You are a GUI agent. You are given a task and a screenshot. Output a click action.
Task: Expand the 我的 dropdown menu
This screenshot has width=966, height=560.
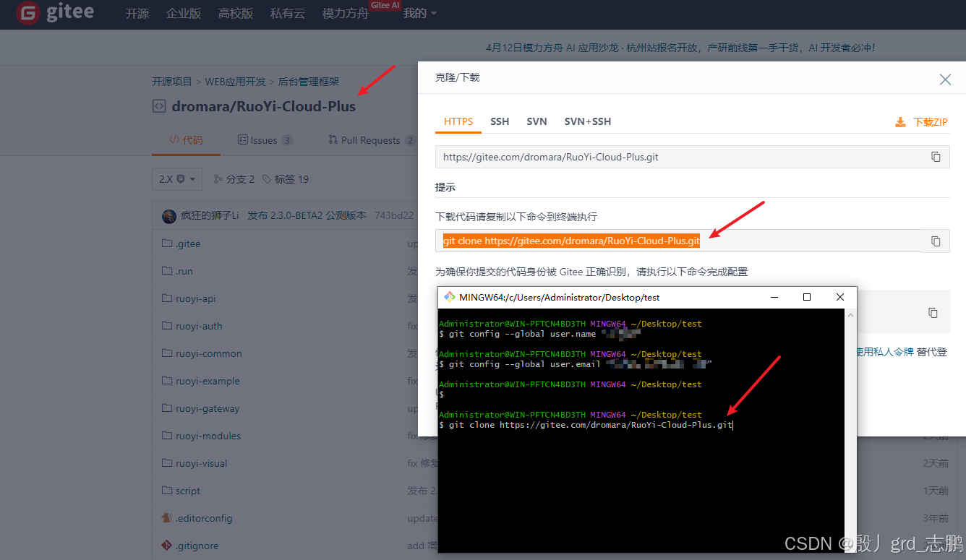point(420,14)
